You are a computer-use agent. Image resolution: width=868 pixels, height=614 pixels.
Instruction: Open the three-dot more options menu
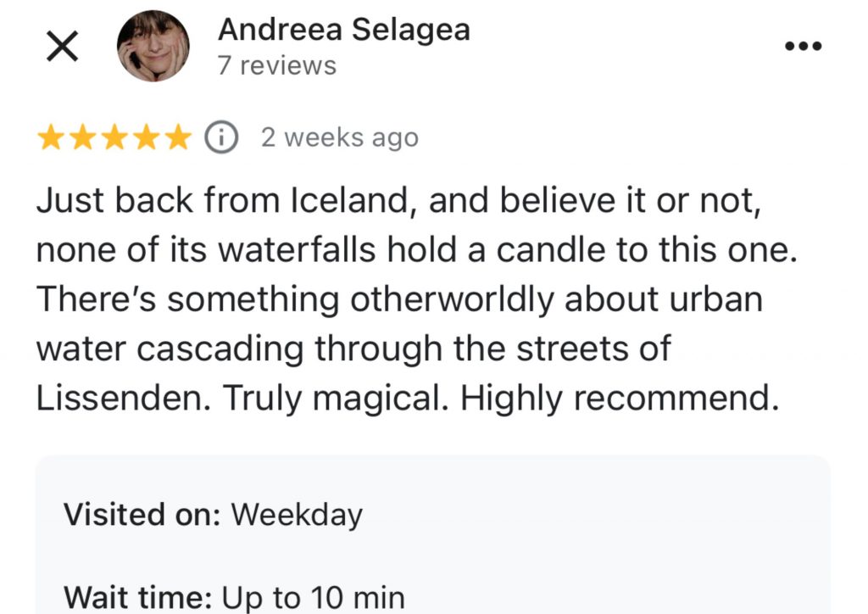pos(802,47)
